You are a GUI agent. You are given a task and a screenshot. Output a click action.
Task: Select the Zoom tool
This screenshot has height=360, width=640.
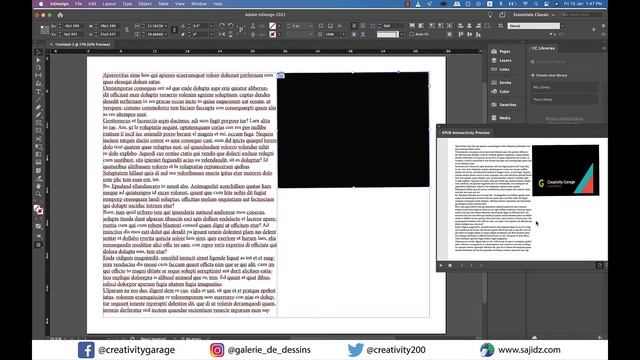[x=38, y=194]
